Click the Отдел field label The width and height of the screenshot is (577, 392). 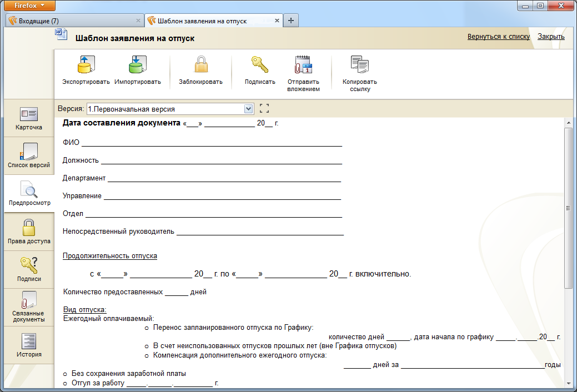coord(73,213)
